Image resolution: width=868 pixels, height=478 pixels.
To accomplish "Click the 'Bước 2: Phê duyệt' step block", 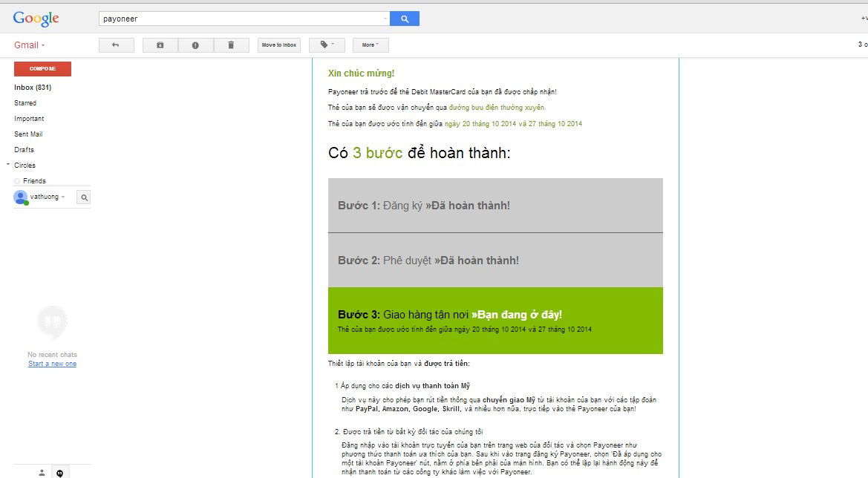I will (x=495, y=260).
